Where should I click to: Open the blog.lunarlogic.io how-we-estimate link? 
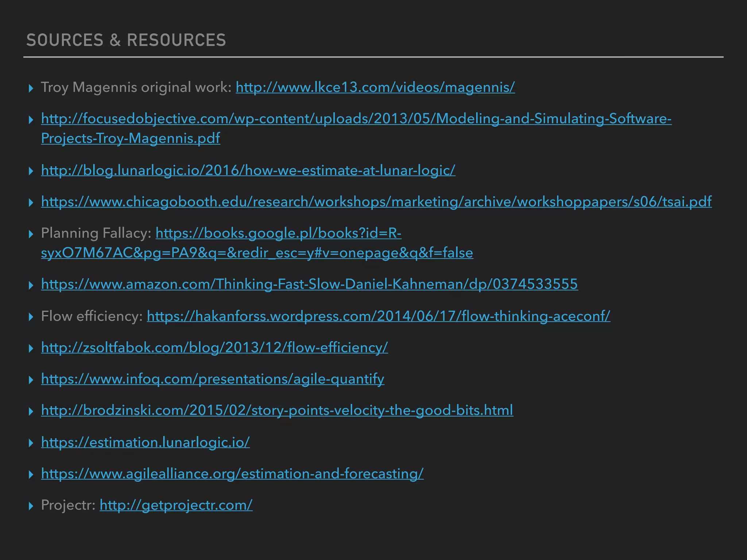click(248, 171)
